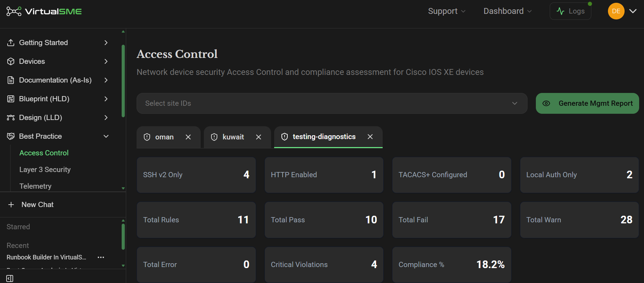Start a New Chat
644x283 pixels.
37,205
